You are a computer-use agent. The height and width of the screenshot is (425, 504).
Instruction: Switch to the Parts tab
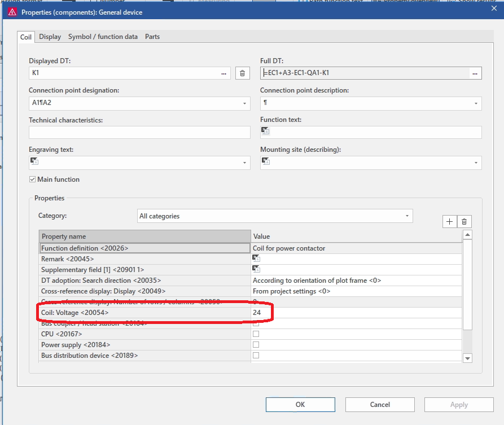[152, 37]
